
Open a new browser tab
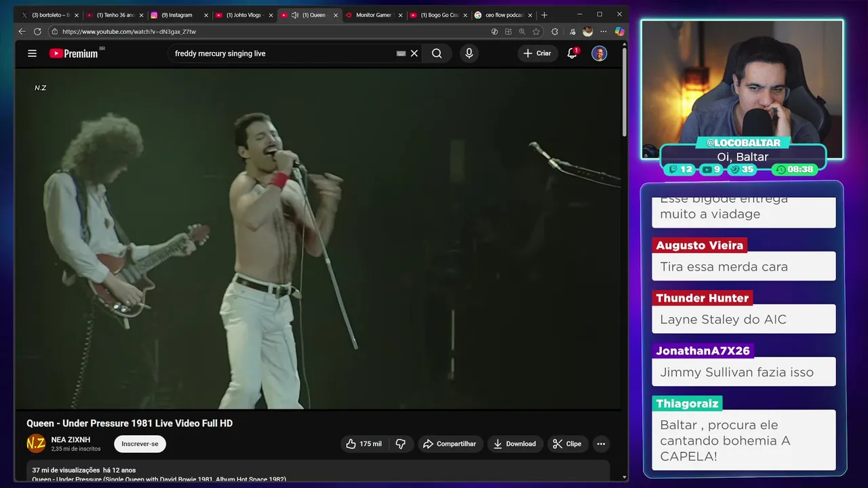[544, 15]
